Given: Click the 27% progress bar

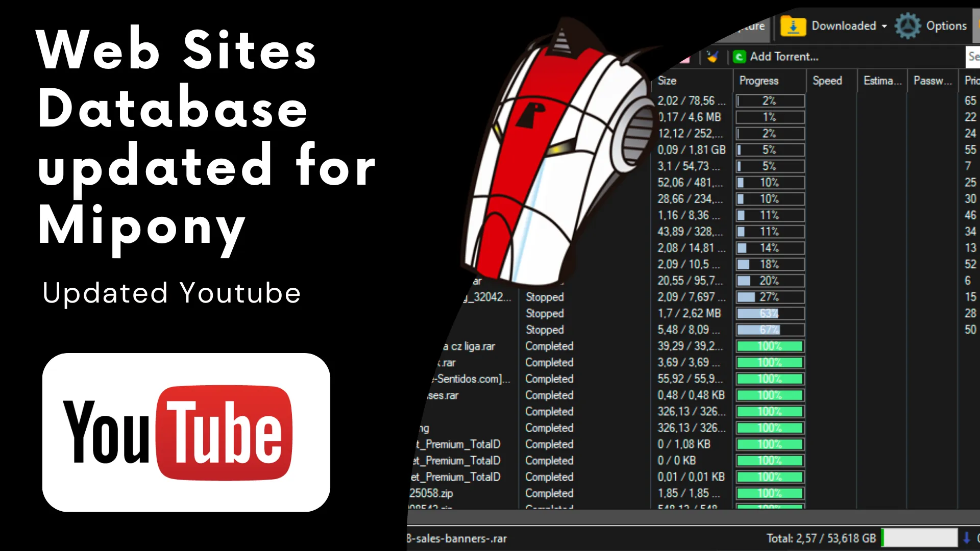Looking at the screenshot, I should tap(770, 297).
